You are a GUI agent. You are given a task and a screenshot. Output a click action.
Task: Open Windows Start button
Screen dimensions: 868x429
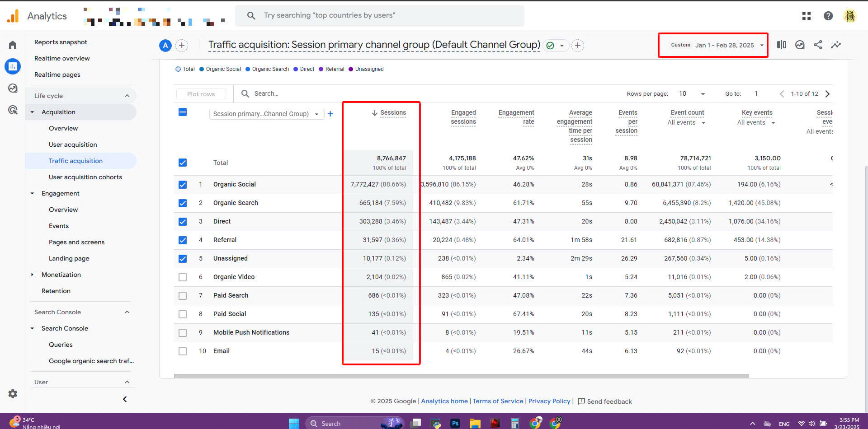click(294, 423)
